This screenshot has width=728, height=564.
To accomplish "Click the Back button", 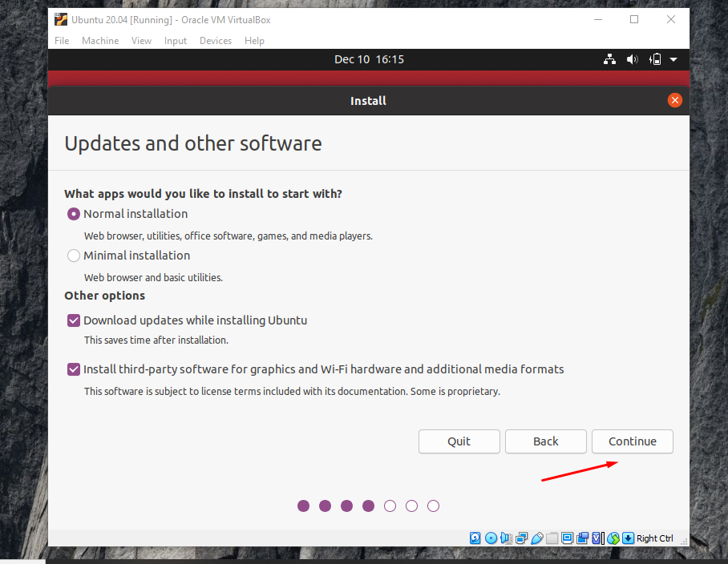I will pos(545,441).
